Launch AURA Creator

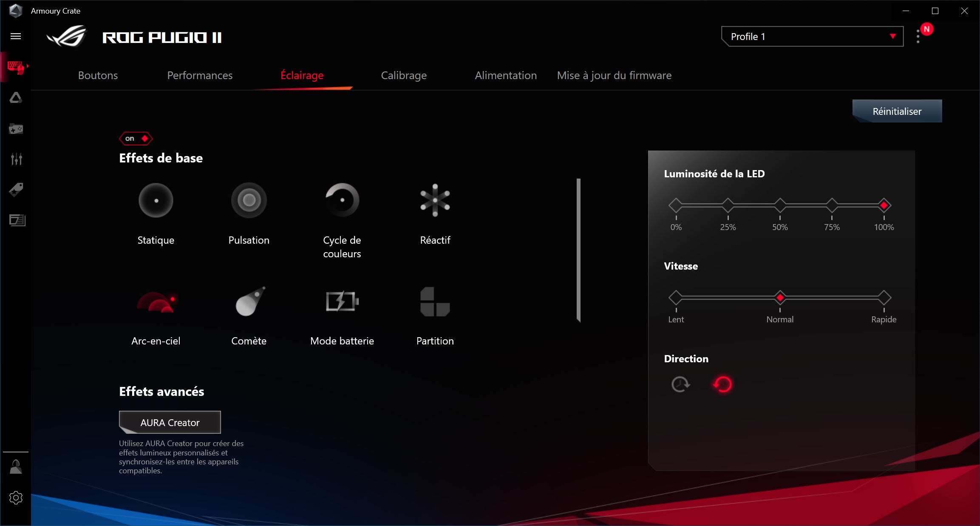point(170,422)
